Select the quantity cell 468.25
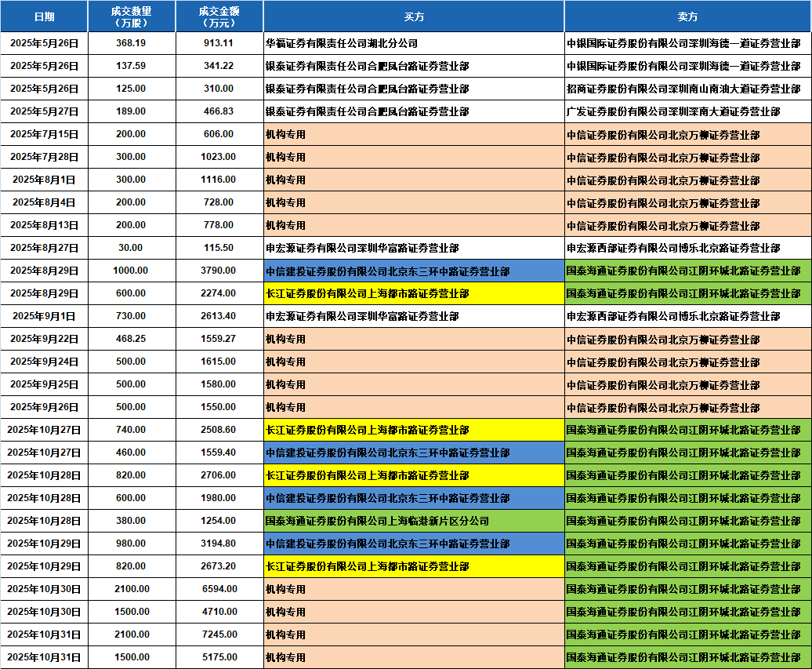The image size is (812, 669). [x=132, y=339]
